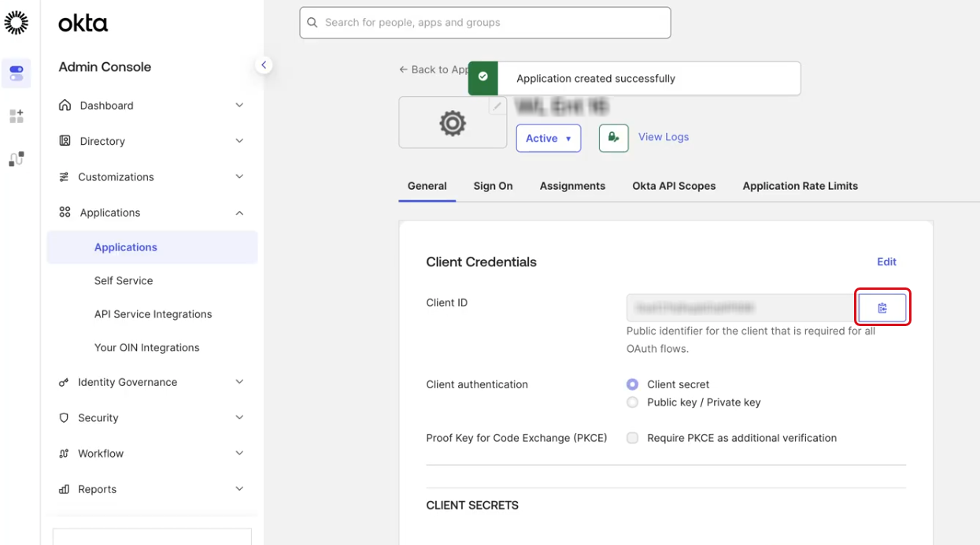Click the add apps grid icon in rail
This screenshot has width=980, height=545.
[x=17, y=117]
